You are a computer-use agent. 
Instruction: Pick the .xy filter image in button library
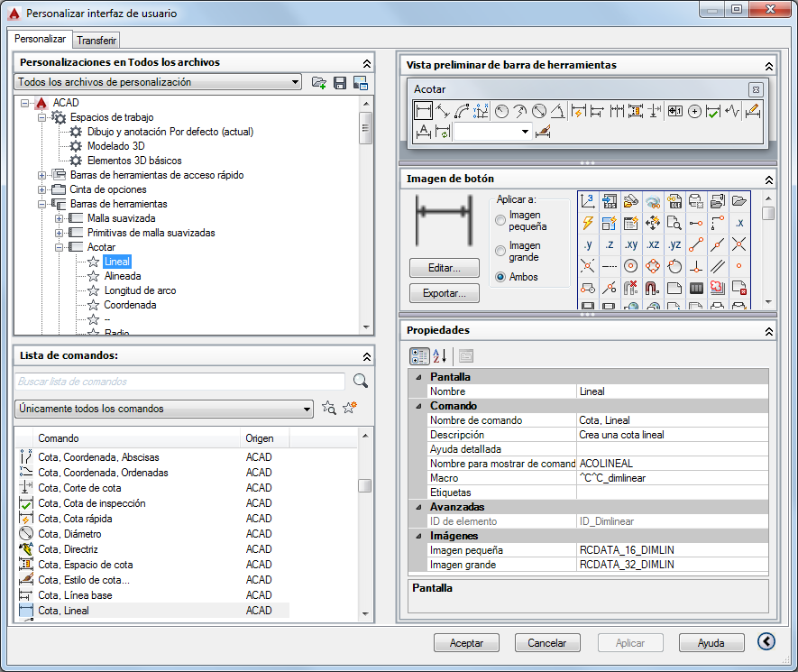[x=631, y=244]
